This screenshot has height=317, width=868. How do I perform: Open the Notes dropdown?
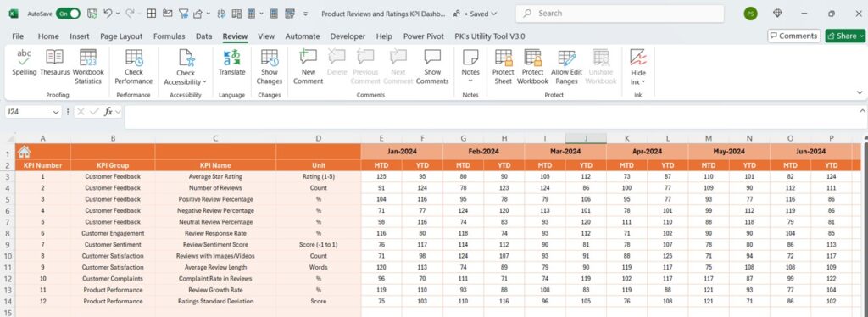pyautogui.click(x=470, y=66)
